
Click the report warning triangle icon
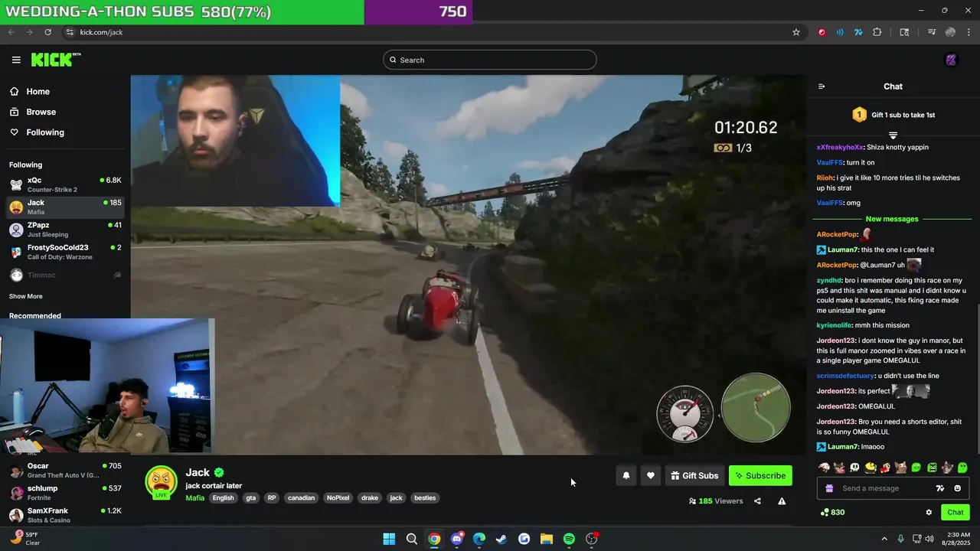click(x=782, y=501)
